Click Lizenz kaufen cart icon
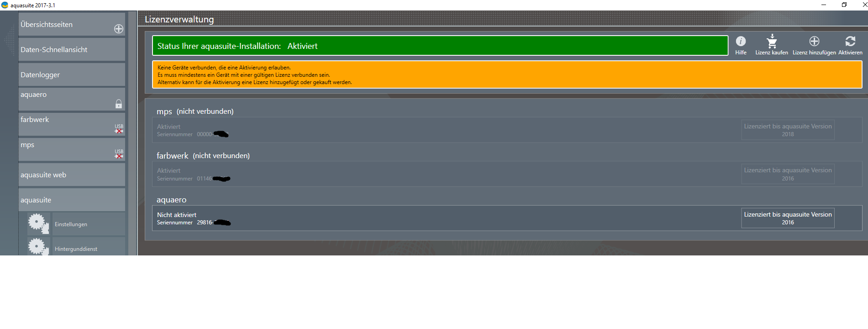 [772, 41]
